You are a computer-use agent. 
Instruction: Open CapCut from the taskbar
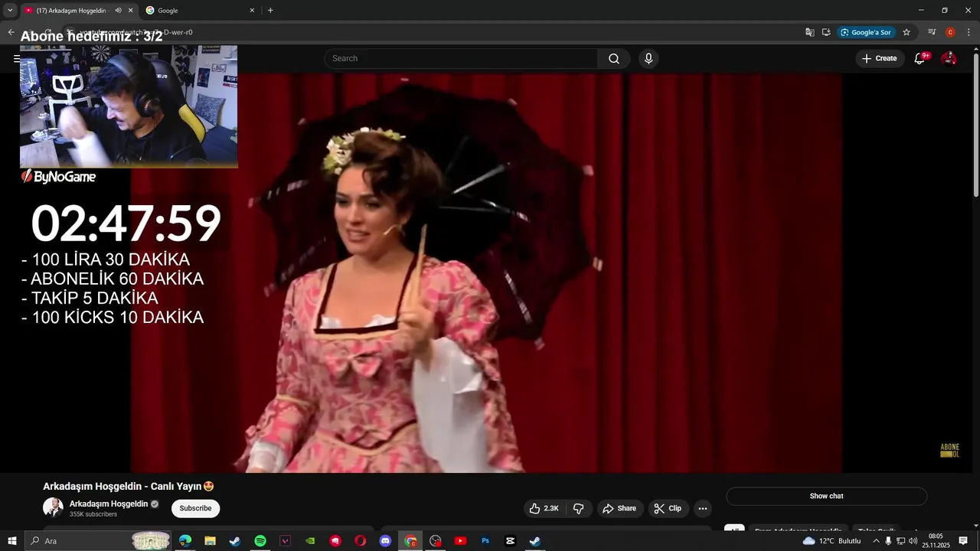click(x=511, y=541)
